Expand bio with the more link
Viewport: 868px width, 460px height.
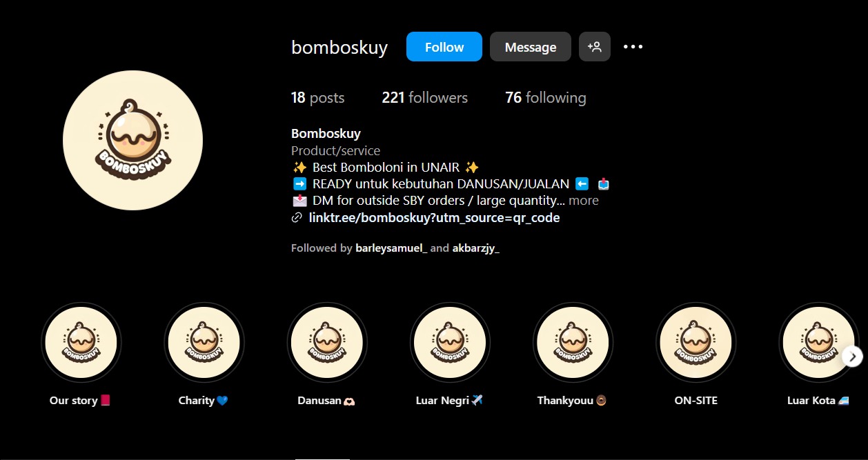584,201
